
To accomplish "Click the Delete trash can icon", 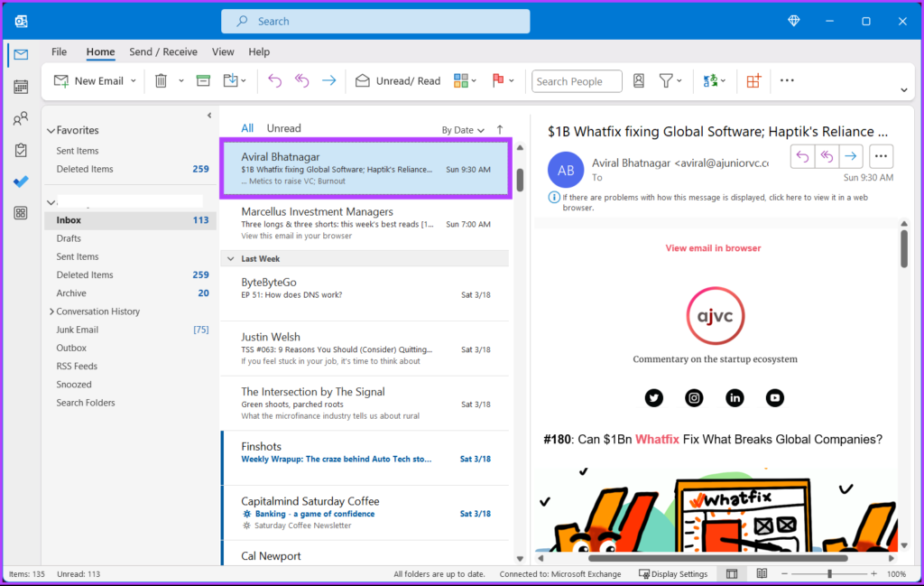I will [x=161, y=80].
